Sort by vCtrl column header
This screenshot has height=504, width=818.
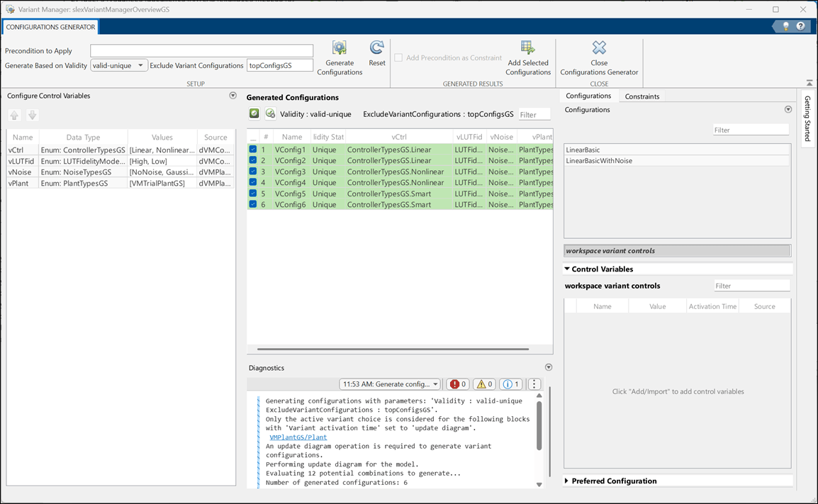(398, 137)
